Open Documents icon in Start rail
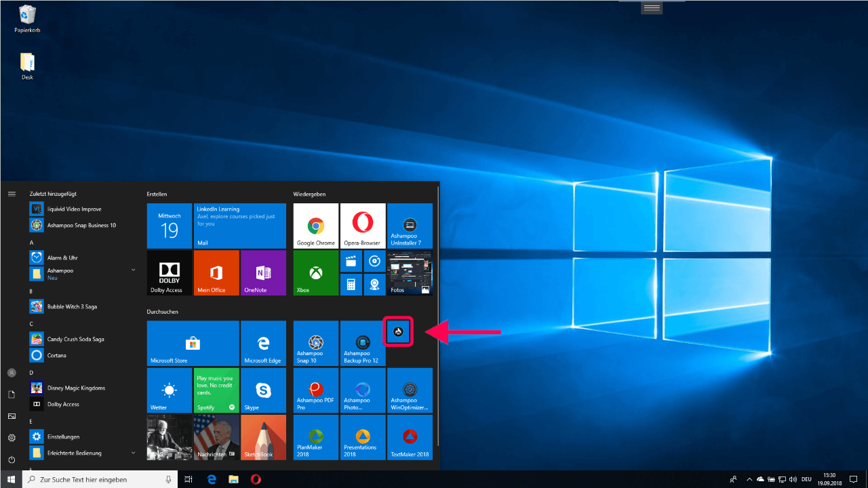The height and width of the screenshot is (488, 868). click(12, 394)
